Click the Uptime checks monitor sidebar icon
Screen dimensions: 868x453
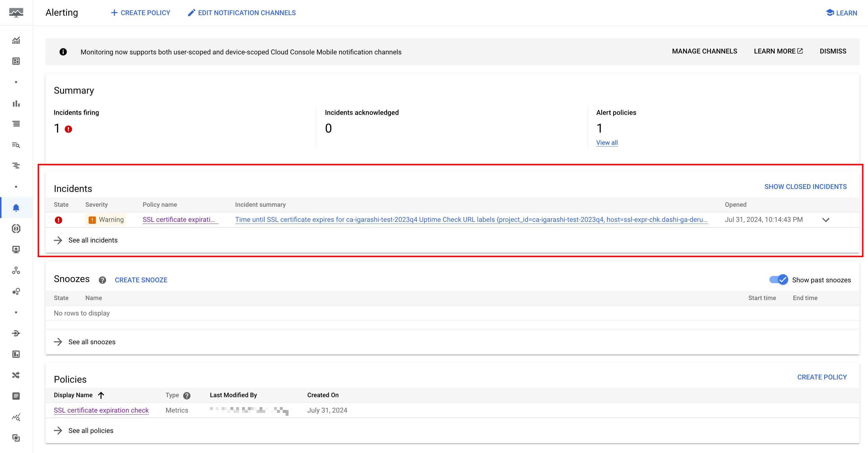pos(16,249)
